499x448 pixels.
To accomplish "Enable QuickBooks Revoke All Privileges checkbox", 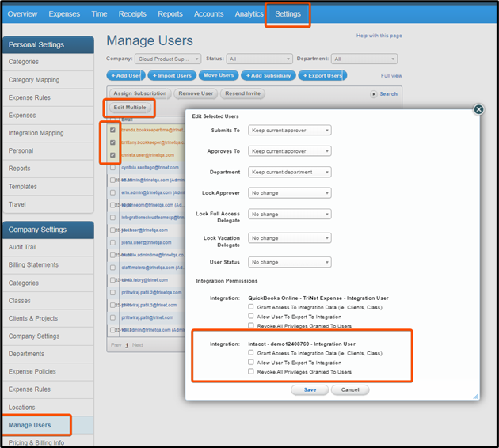I will [251, 325].
